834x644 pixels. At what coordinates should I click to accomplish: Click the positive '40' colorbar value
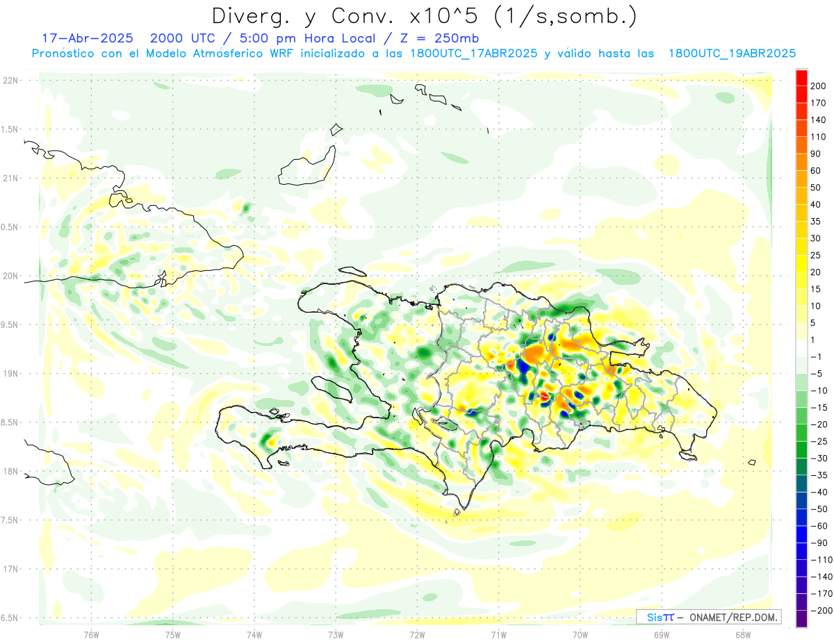click(x=817, y=204)
